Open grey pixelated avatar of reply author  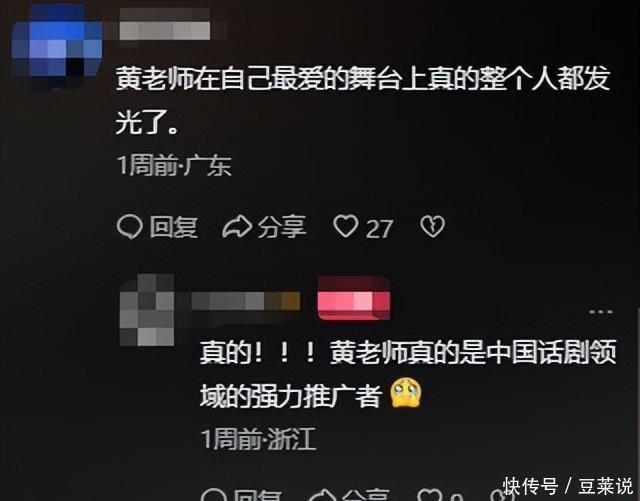[147, 310]
